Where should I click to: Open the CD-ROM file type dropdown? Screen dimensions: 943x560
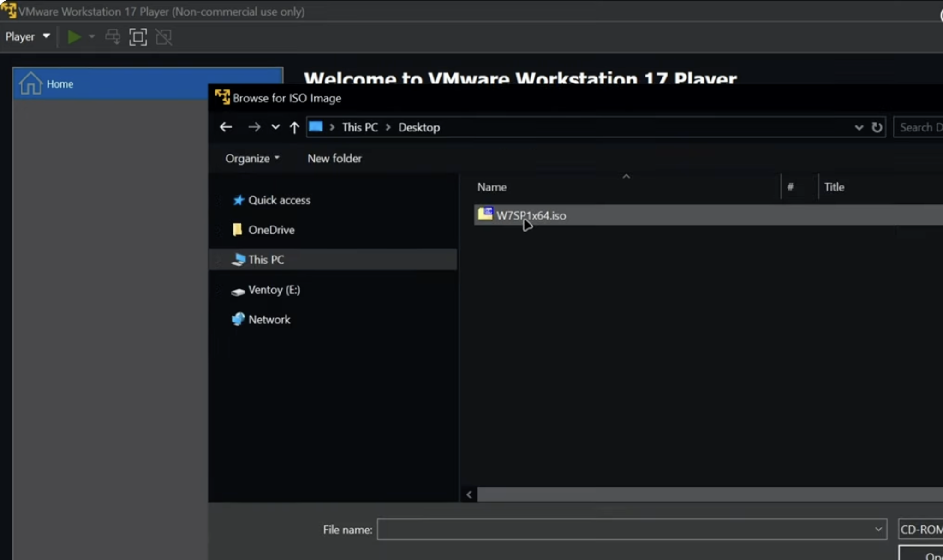[x=921, y=530]
